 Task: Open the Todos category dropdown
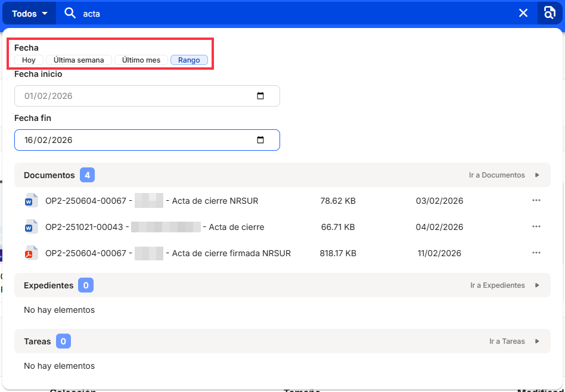tap(29, 13)
